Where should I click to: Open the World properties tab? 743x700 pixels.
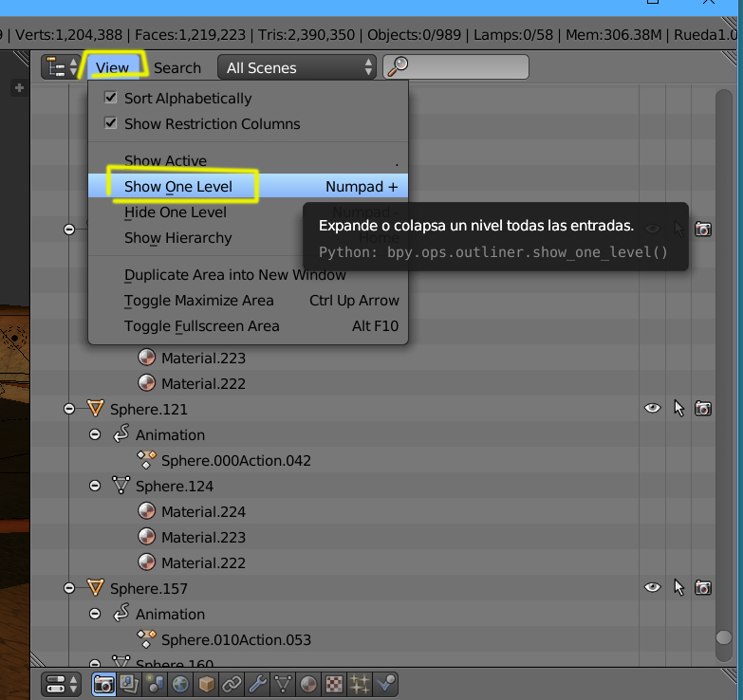[x=180, y=685]
